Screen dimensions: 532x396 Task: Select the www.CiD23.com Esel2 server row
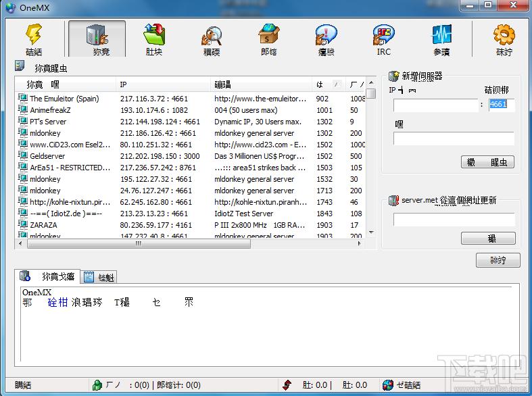coord(190,145)
